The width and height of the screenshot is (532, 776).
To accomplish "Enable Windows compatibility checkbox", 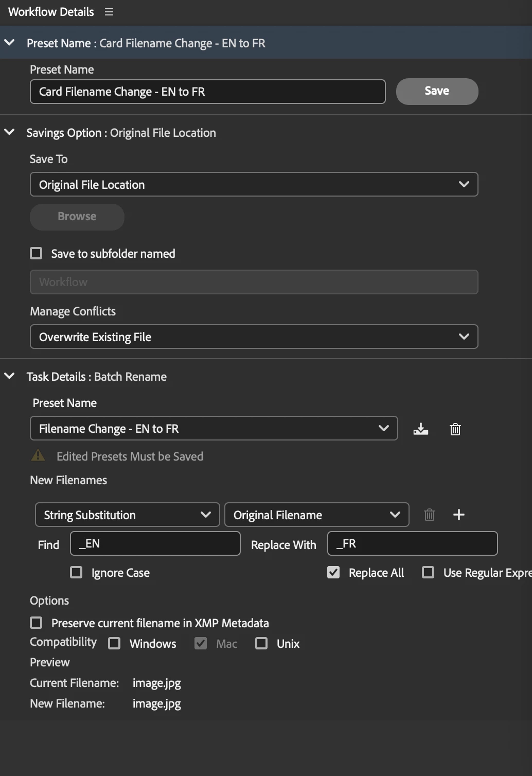I will [114, 643].
